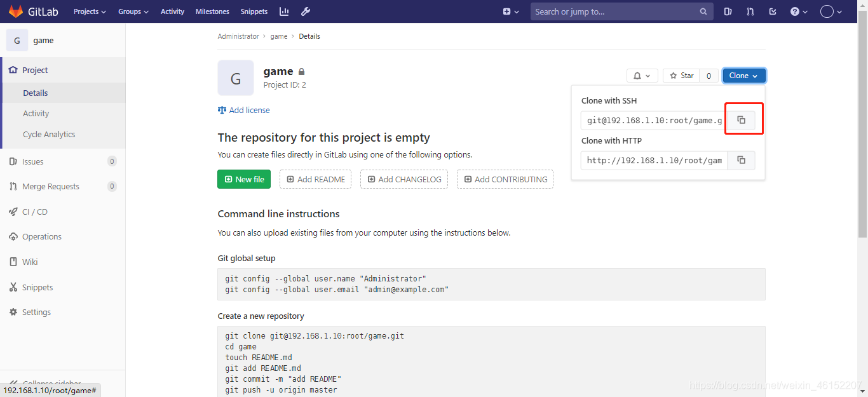Click the game breadcrumb link
The width and height of the screenshot is (868, 397).
[x=279, y=36]
